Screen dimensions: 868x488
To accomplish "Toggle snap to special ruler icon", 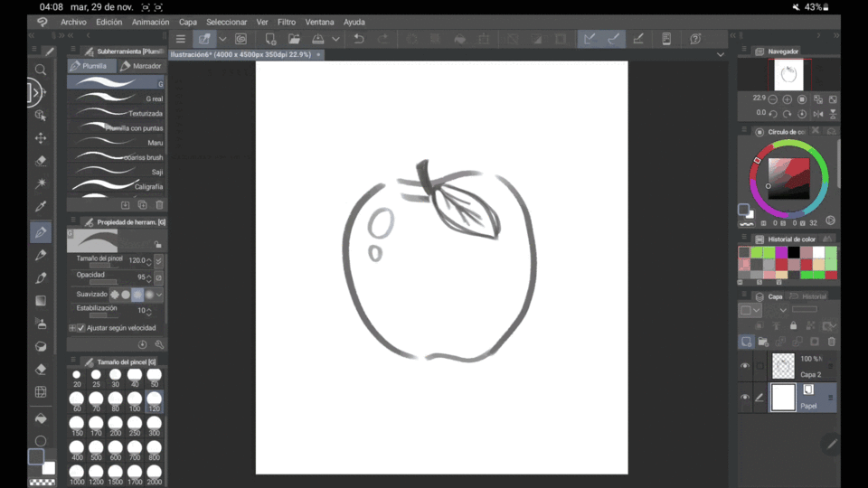I will 613,39.
